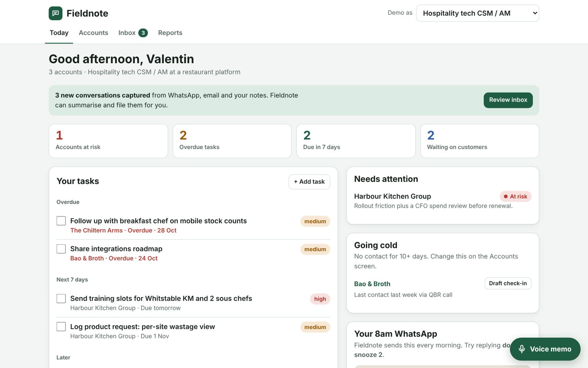The height and width of the screenshot is (368, 588).
Task: Open the Overdue tasks summary card
Action: coord(232,141)
